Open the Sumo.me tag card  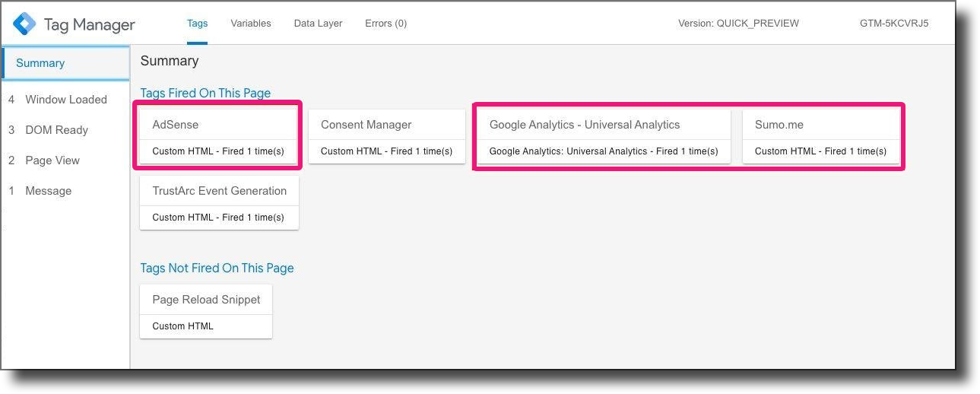[x=821, y=136]
